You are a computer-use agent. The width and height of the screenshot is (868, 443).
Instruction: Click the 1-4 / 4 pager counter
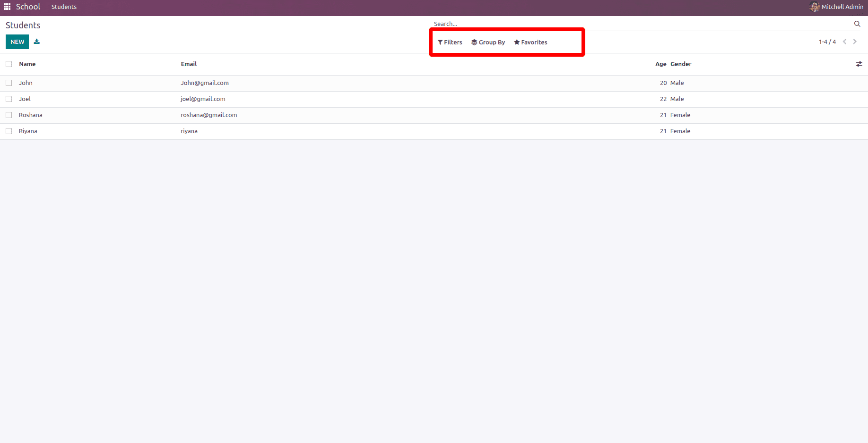tap(827, 42)
